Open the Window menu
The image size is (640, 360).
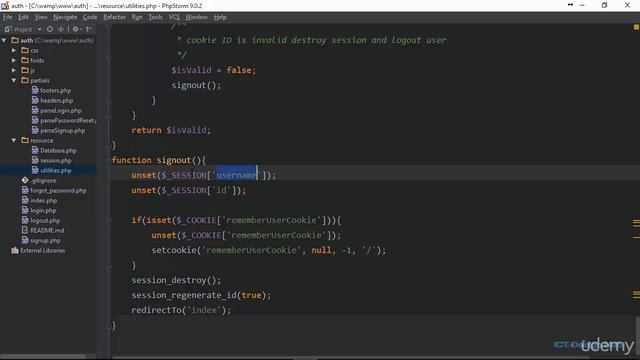click(x=196, y=17)
